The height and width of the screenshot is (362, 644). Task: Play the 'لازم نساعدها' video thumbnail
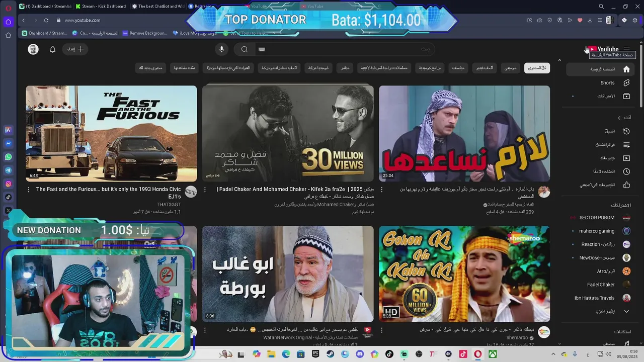(464, 133)
